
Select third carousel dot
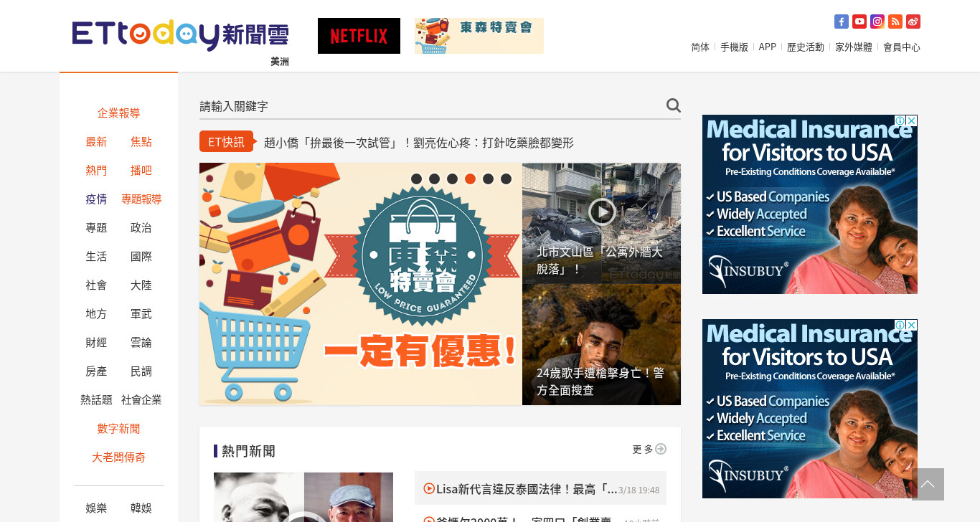[452, 179]
